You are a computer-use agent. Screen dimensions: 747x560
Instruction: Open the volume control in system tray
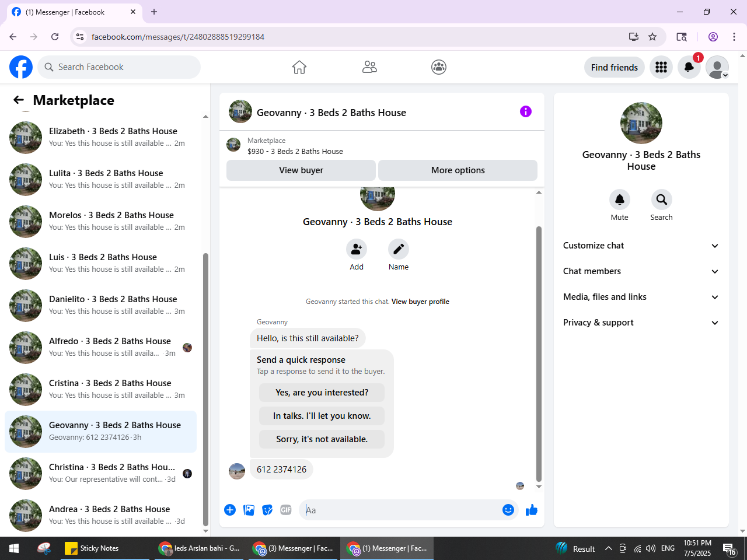(x=651, y=548)
